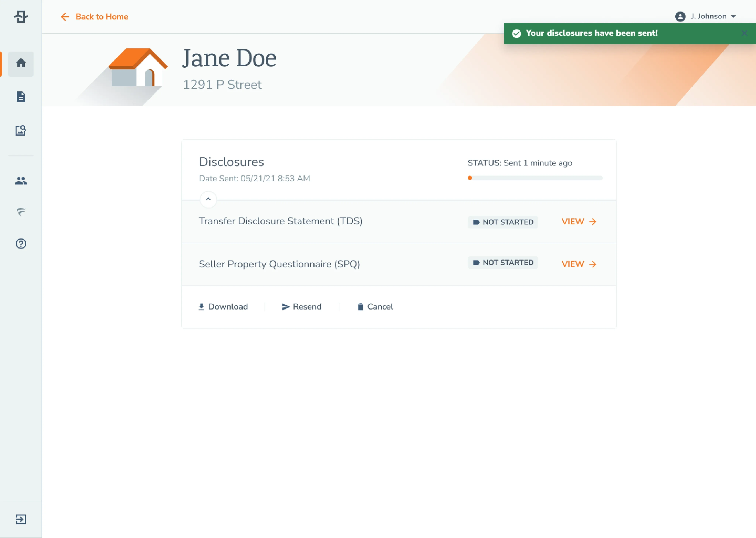Collapse the Disclosures section chevron
Viewport: 756px width, 538px height.
tap(208, 199)
